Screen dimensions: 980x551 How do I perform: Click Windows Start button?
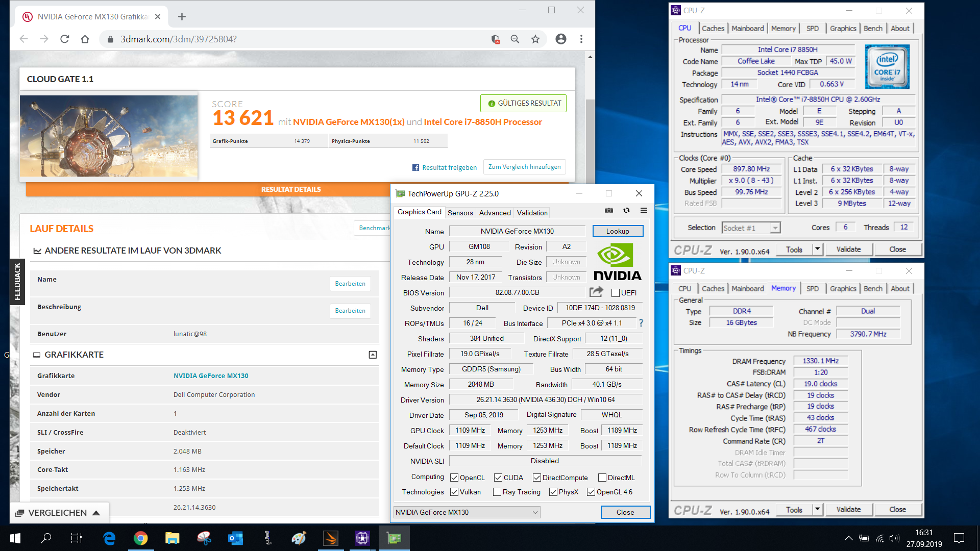pyautogui.click(x=15, y=538)
